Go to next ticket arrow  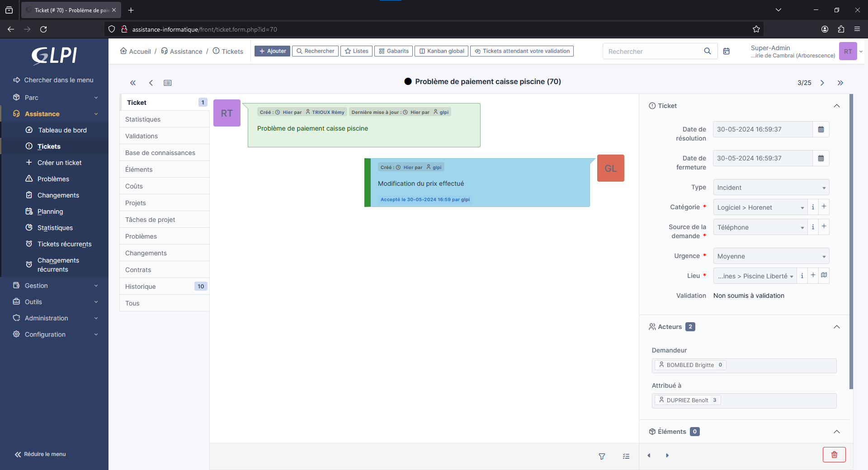pos(822,83)
